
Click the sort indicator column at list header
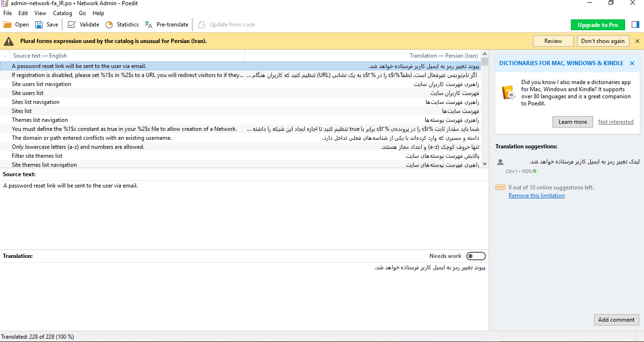5,56
